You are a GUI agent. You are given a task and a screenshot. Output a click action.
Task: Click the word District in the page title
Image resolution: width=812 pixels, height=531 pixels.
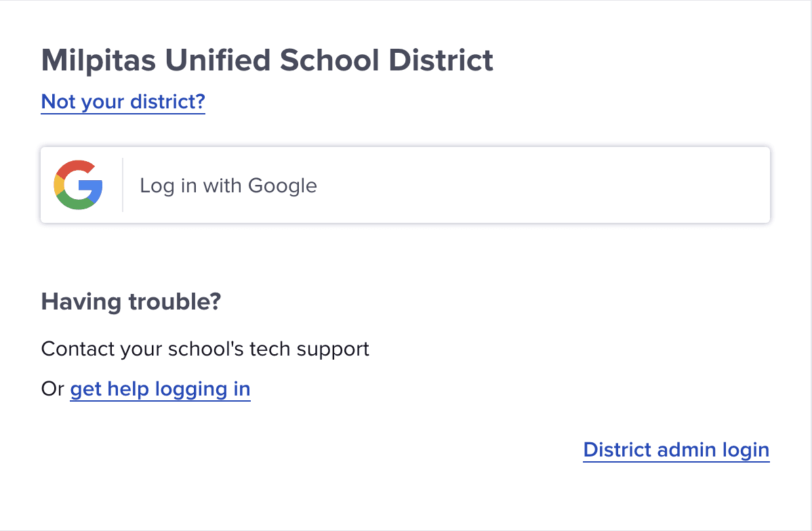tap(441, 60)
